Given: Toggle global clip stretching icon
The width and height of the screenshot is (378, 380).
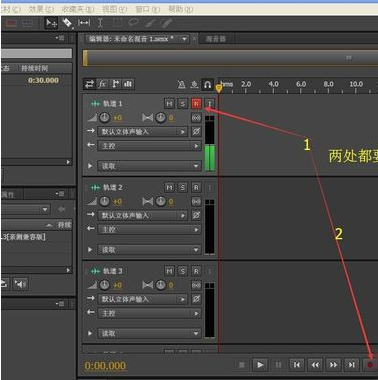Looking at the screenshot, I should click(x=195, y=85).
